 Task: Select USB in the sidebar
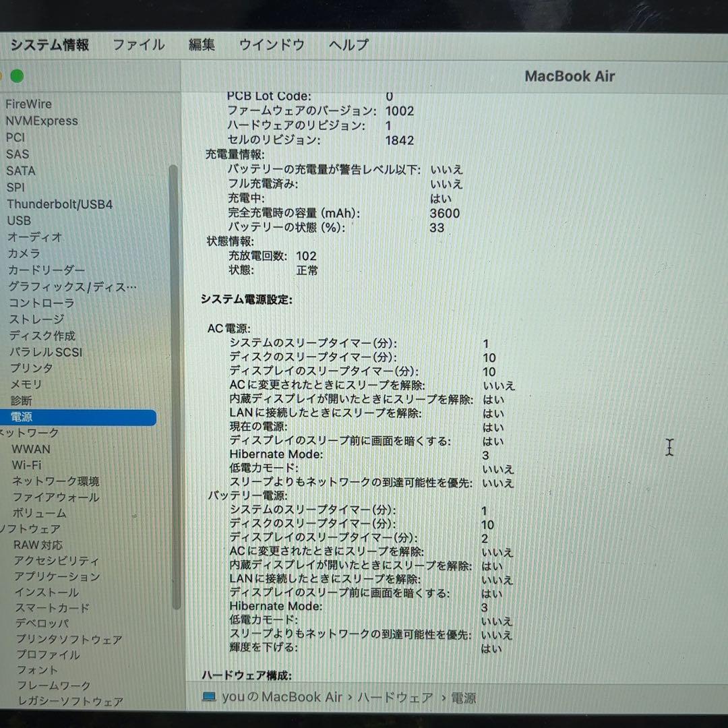point(20,220)
